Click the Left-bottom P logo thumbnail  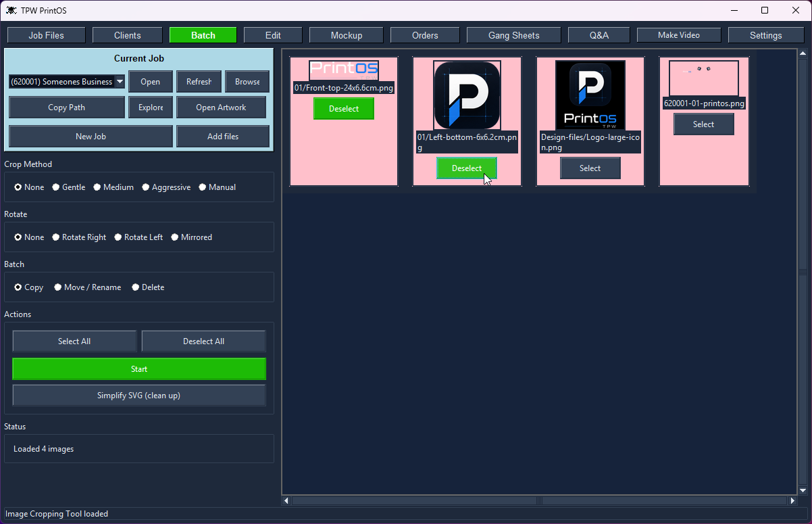[467, 95]
